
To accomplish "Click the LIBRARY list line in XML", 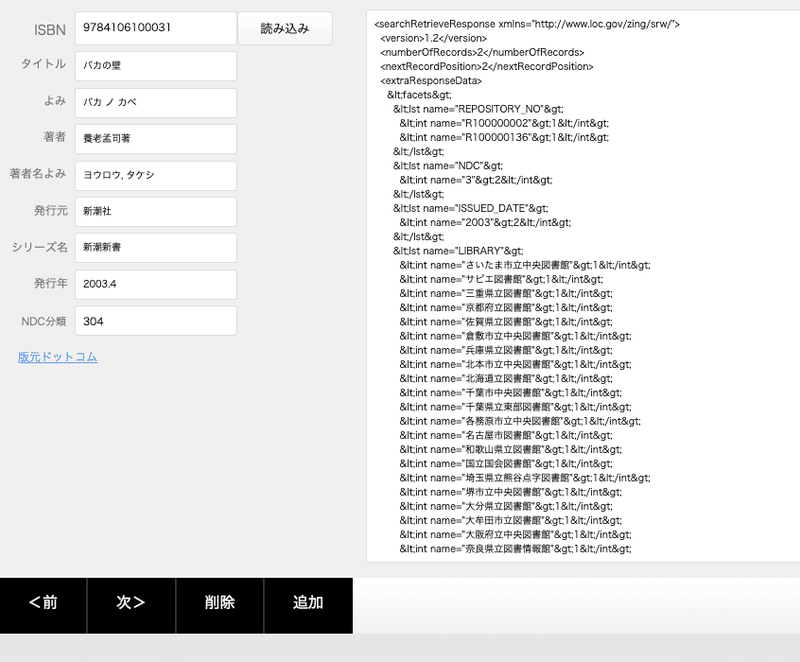I will pos(458,251).
